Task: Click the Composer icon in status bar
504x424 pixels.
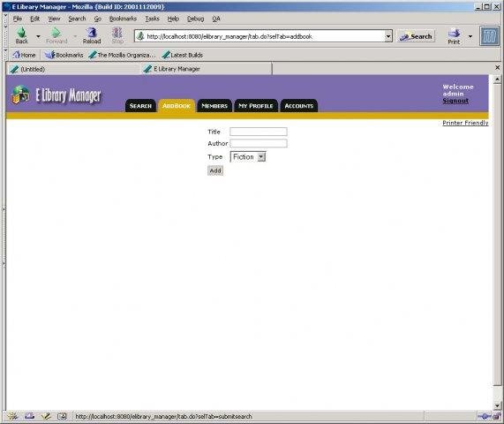Action: tap(46, 416)
